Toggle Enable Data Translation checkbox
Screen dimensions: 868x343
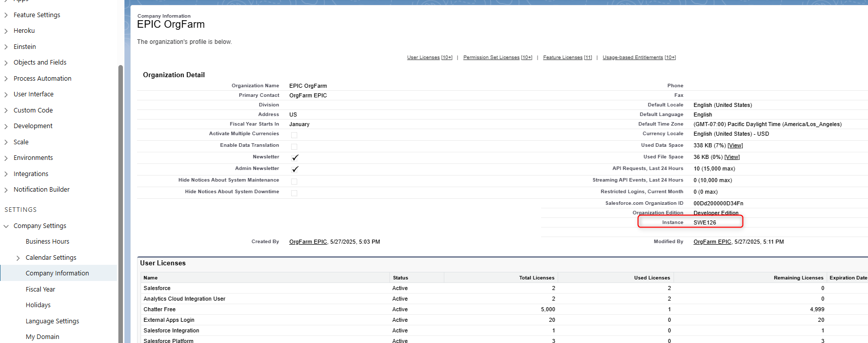tap(294, 147)
